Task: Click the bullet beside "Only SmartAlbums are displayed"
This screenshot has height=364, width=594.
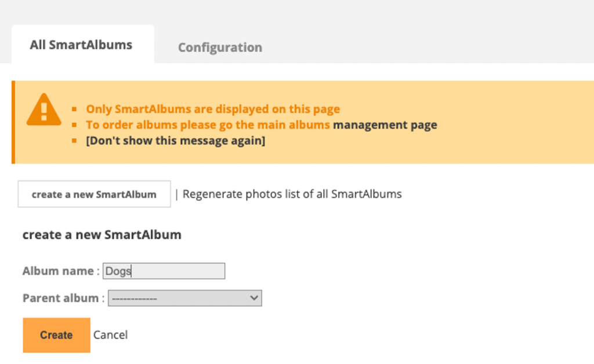Action: point(74,109)
